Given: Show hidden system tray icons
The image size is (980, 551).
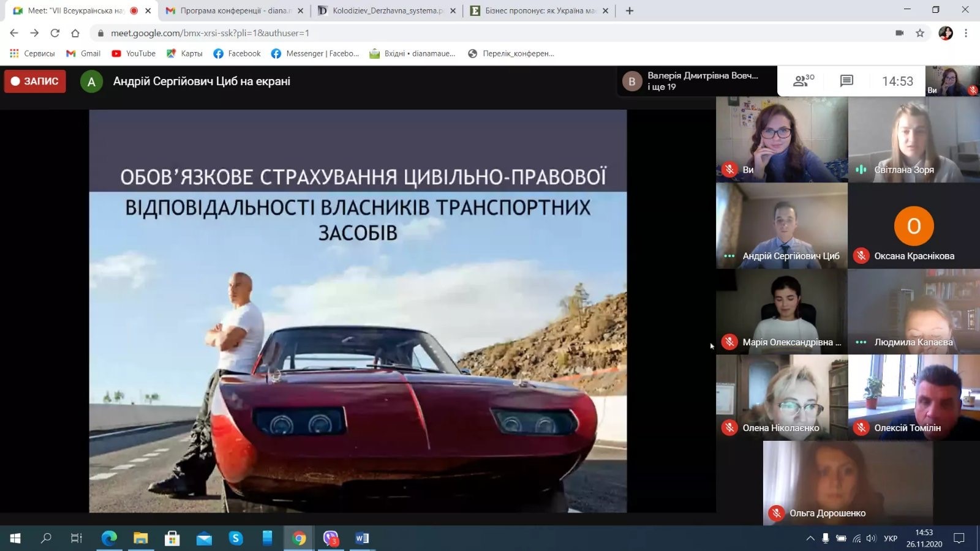Looking at the screenshot, I should coord(810,538).
